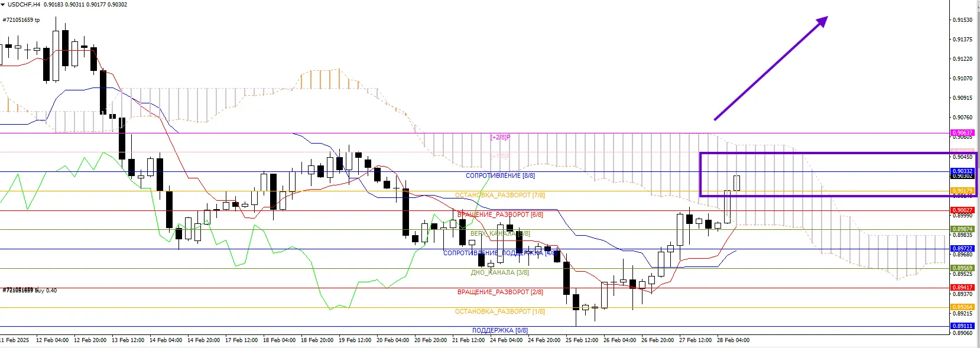The height and width of the screenshot is (348, 980).
Task: Click the [+2/8]P level label
Action: pos(500,137)
